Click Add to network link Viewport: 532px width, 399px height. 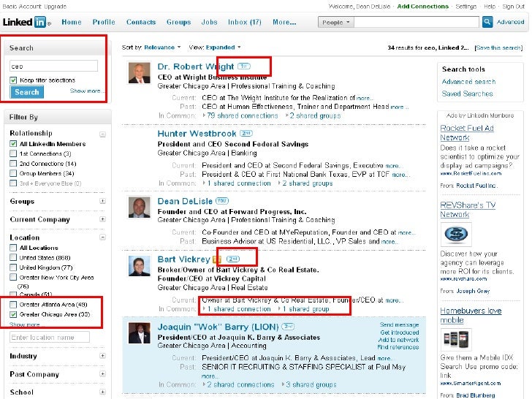[x=399, y=340]
